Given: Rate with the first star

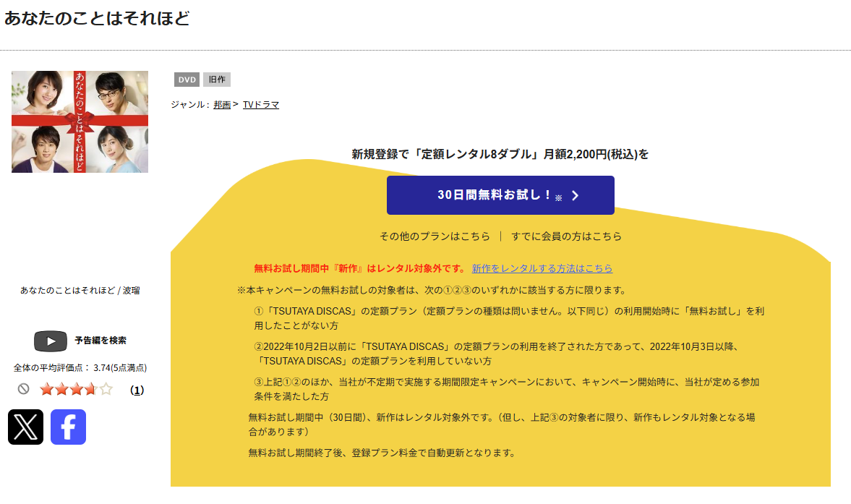Looking at the screenshot, I should (47, 389).
